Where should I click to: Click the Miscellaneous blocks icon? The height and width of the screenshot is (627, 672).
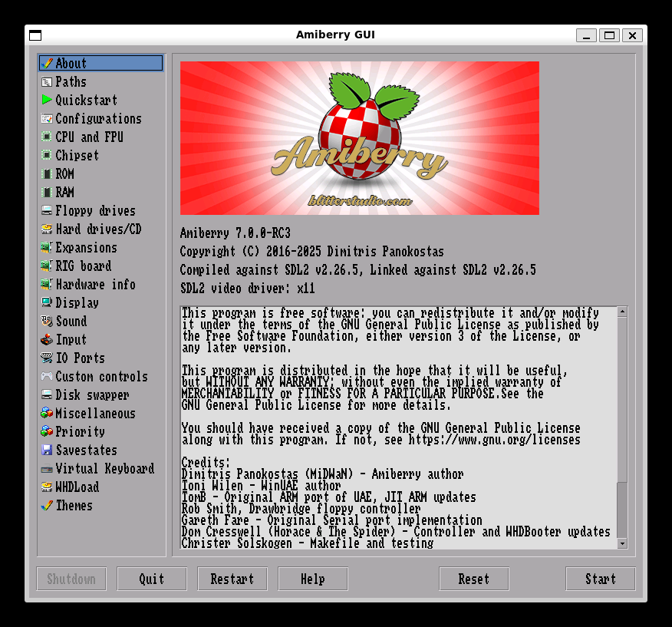47,414
